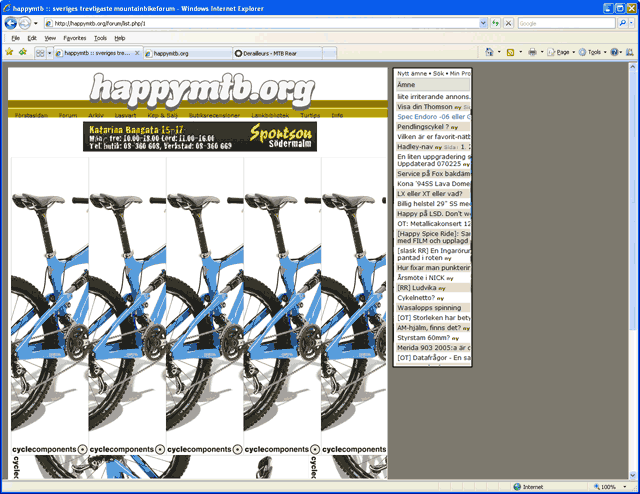640x494 pixels.
Task: Open thread 'Spec Endoro -06 eller'
Action: pos(434,117)
